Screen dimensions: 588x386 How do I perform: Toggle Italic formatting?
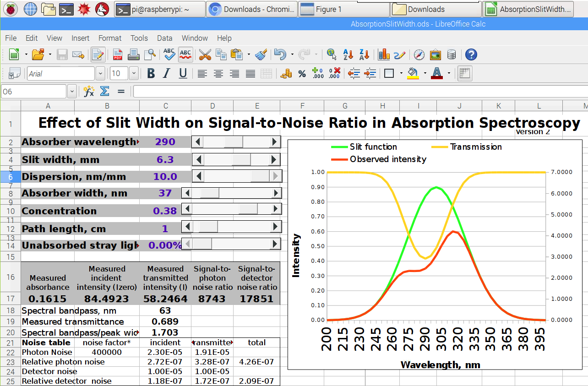(167, 74)
